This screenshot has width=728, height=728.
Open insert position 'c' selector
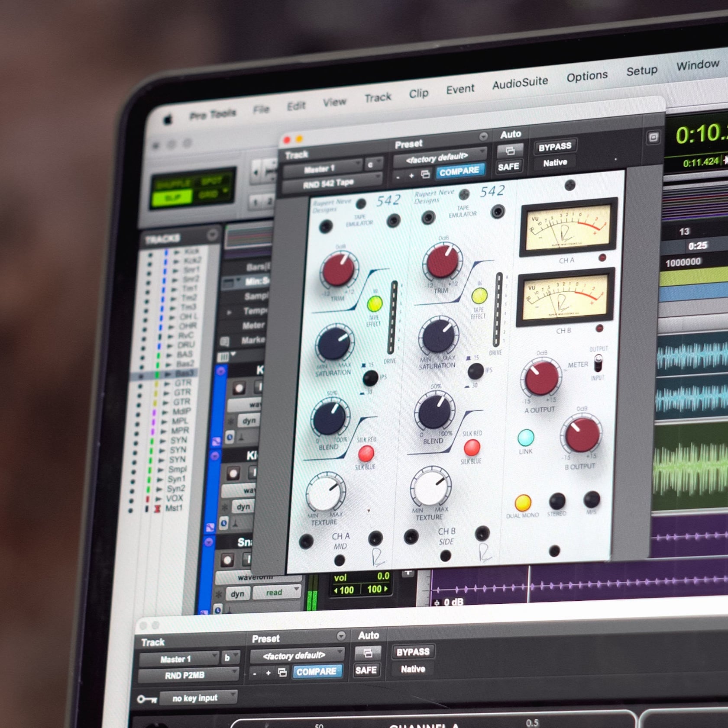coord(373,164)
